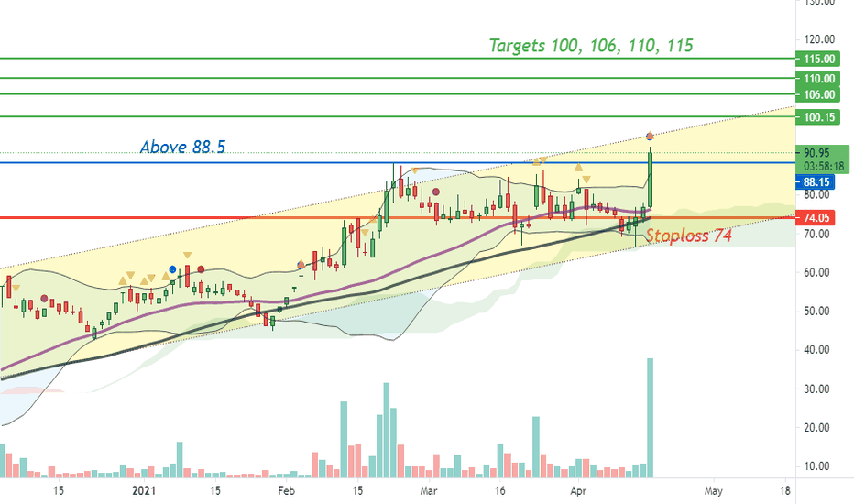
Task: Click the 50.00 price axis value
Action: (816, 312)
